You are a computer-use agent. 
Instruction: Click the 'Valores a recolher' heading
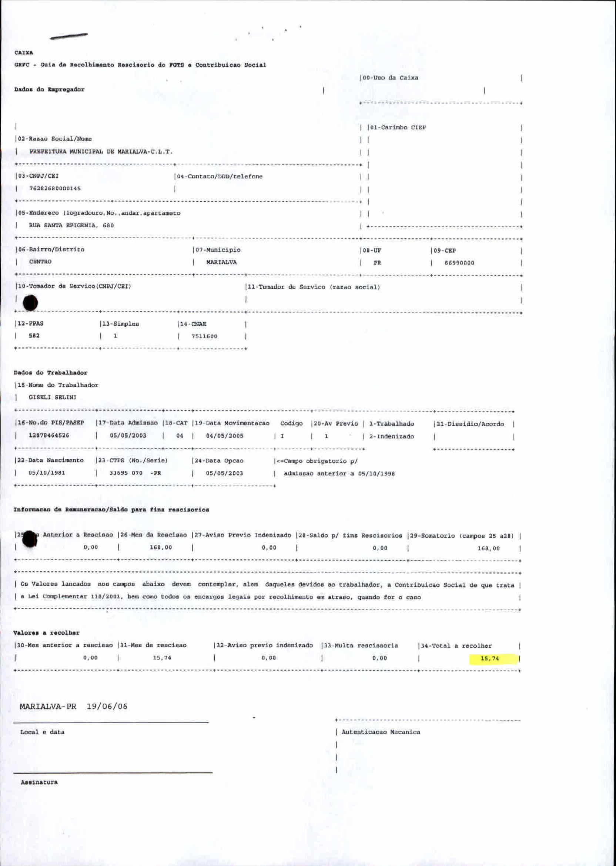[46, 633]
